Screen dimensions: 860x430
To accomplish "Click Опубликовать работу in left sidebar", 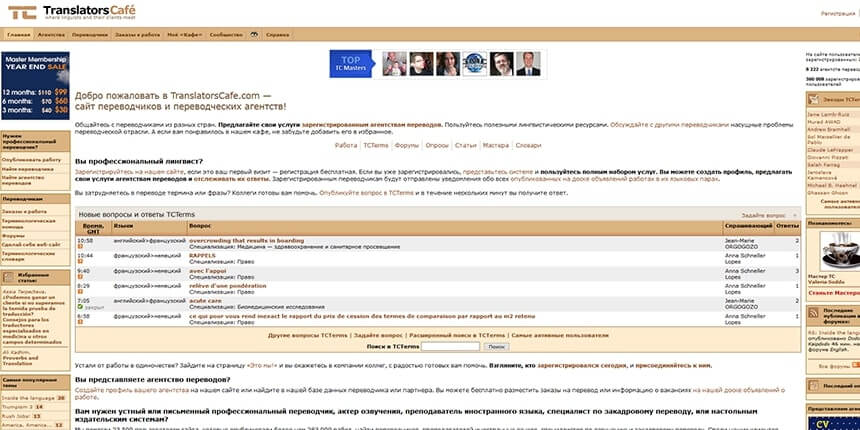I will point(31,160).
